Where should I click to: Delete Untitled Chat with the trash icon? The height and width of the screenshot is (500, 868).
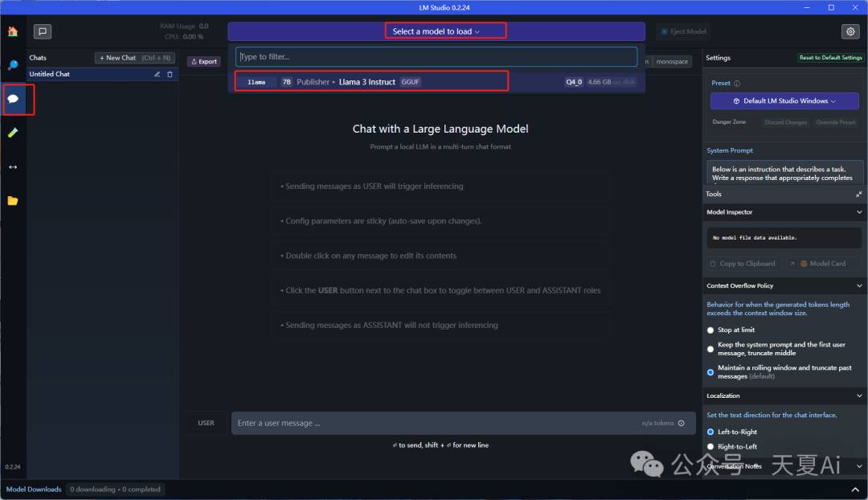(170, 74)
